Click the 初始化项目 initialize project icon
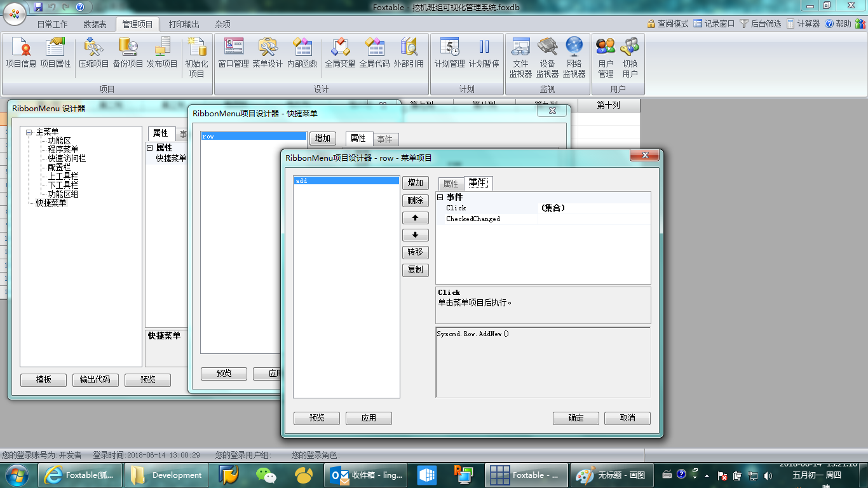The width and height of the screenshot is (868, 488). pos(196,57)
